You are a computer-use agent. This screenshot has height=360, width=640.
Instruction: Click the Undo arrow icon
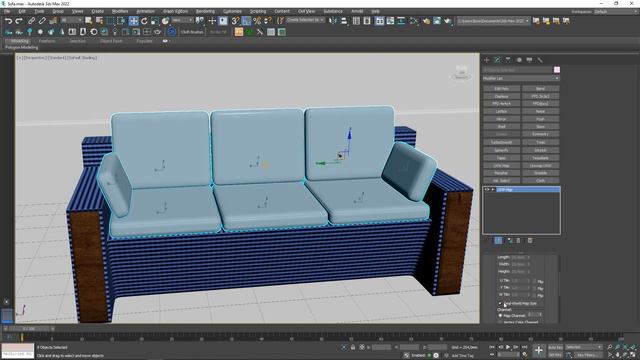[8, 21]
